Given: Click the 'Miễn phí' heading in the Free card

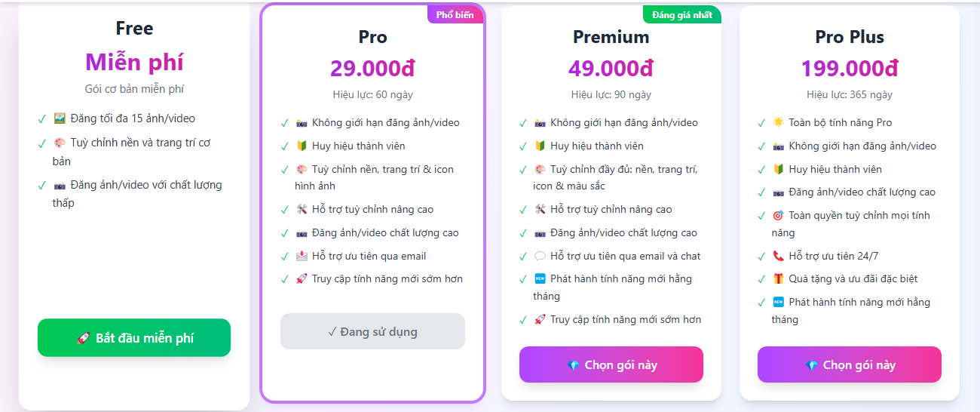Looking at the screenshot, I should pos(134,62).
